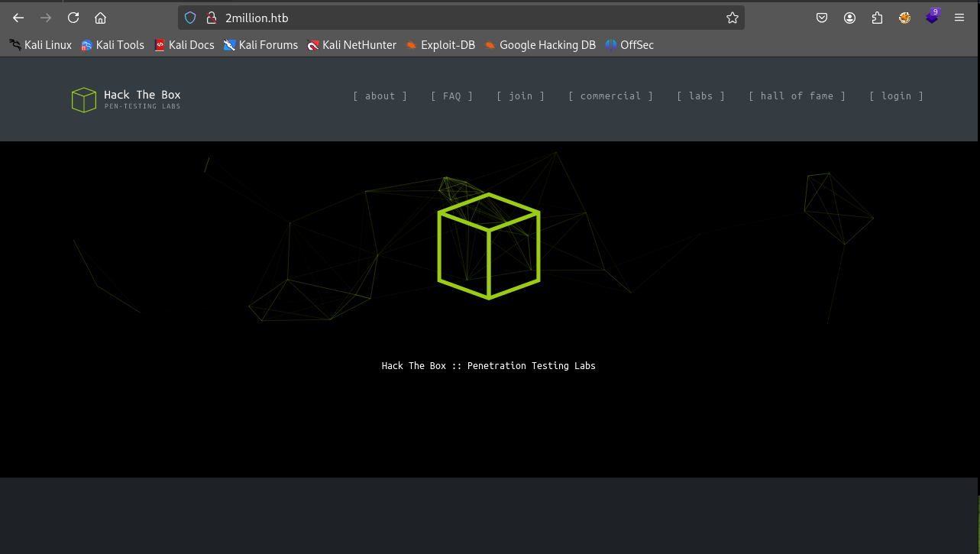
Task: Click the forward navigation arrow
Action: coord(46,18)
